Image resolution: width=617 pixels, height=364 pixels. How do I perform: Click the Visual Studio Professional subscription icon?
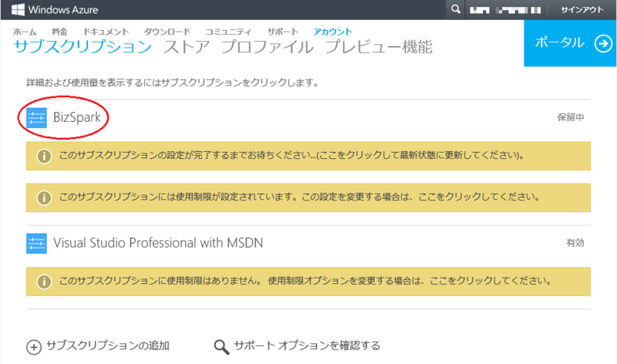36,243
